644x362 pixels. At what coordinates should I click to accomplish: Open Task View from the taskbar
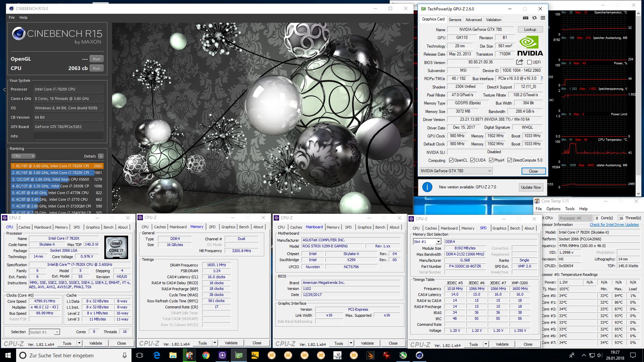click(x=140, y=355)
